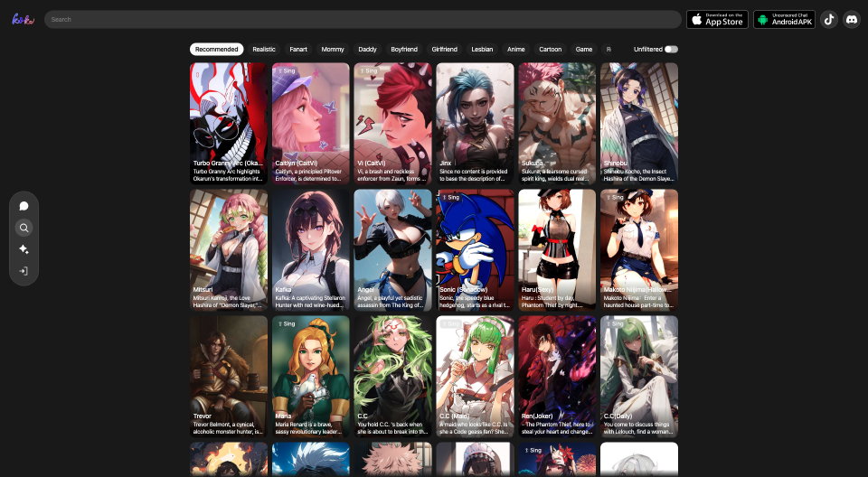
Task: Click the Sing badge on C.C(Daily) card
Action: click(615, 323)
